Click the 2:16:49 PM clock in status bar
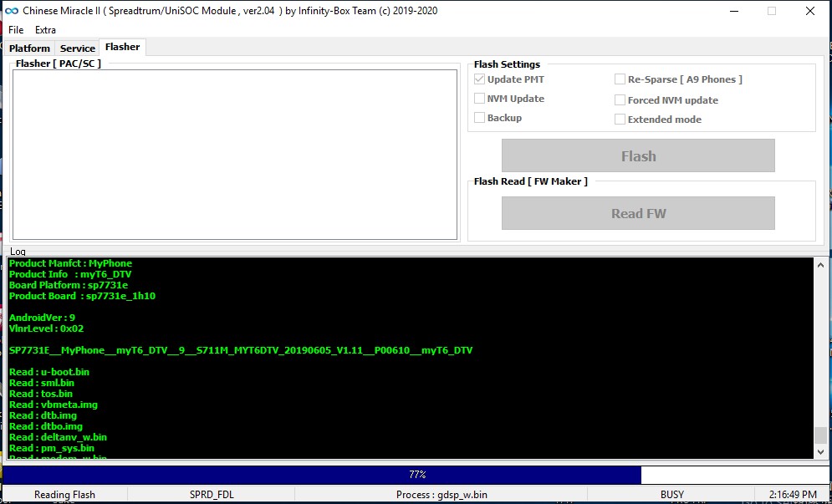The width and height of the screenshot is (832, 504). (x=792, y=495)
